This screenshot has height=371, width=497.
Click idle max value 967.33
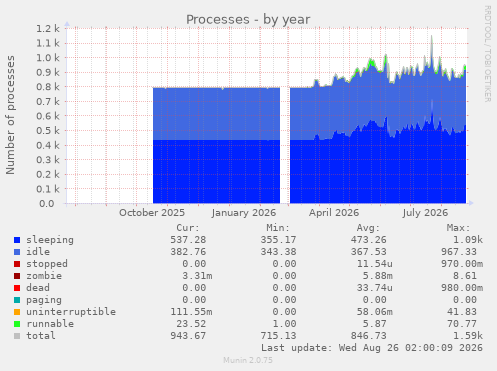pos(459,252)
